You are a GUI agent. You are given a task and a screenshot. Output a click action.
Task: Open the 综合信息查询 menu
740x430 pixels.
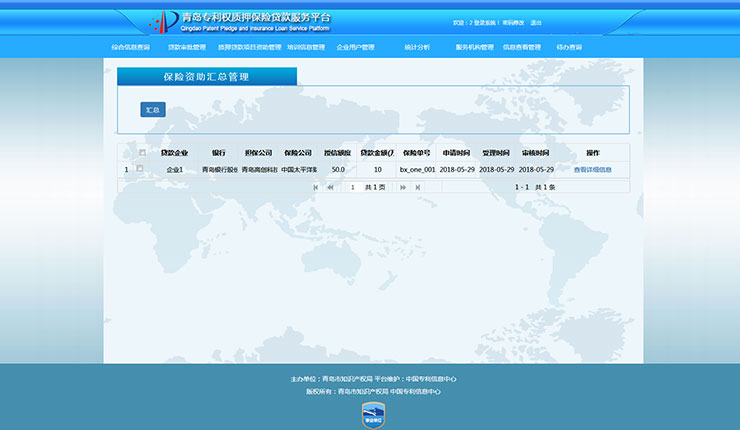(130, 47)
